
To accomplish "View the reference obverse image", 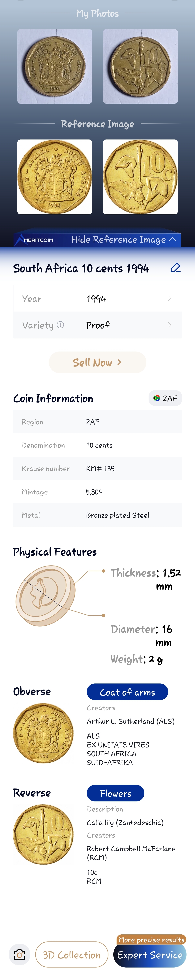I will [x=55, y=177].
